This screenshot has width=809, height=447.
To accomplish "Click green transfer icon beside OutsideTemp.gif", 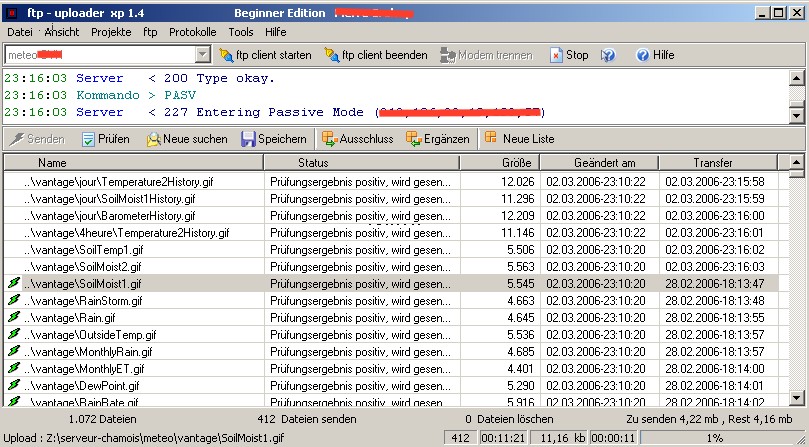I will [14, 334].
